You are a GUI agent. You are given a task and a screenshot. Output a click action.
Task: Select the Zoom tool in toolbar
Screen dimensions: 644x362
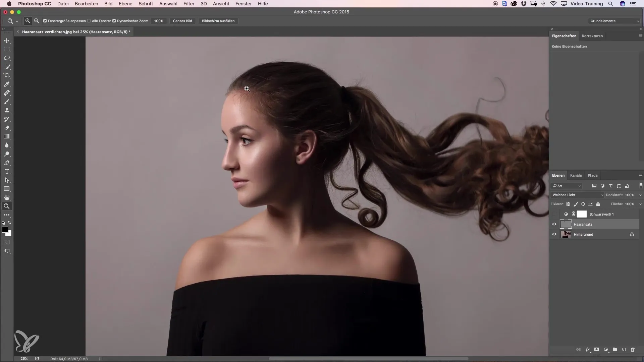[7, 206]
